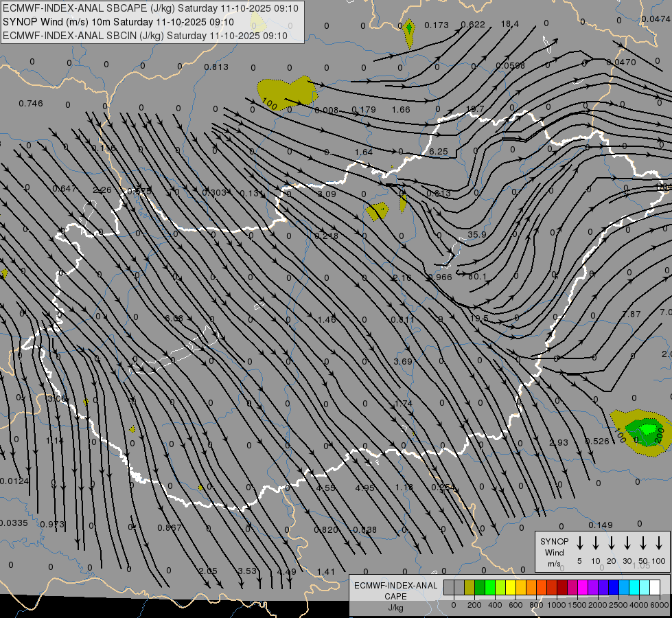Click the wind arrow above the 30 label

pyautogui.click(x=627, y=543)
